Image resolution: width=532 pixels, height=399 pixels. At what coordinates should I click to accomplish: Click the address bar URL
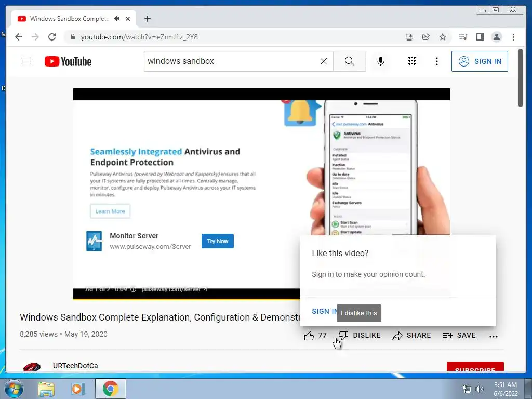(x=139, y=37)
